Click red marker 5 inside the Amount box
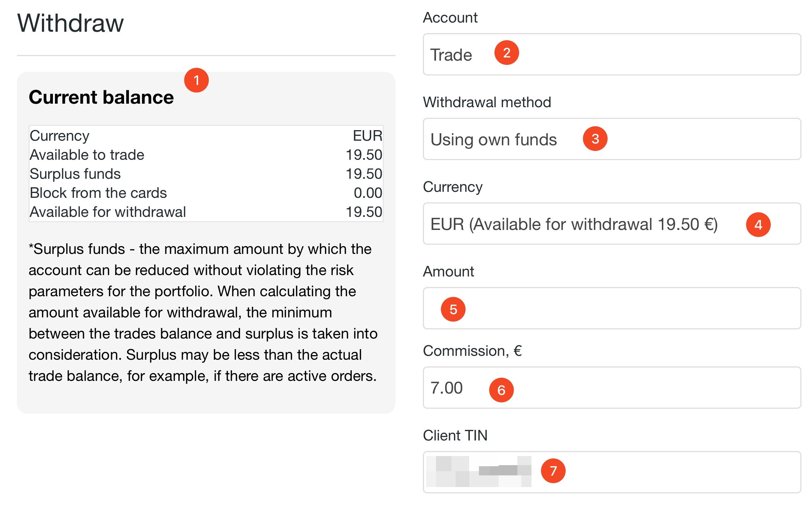Screen dimensions: 812x505 [x=453, y=309]
